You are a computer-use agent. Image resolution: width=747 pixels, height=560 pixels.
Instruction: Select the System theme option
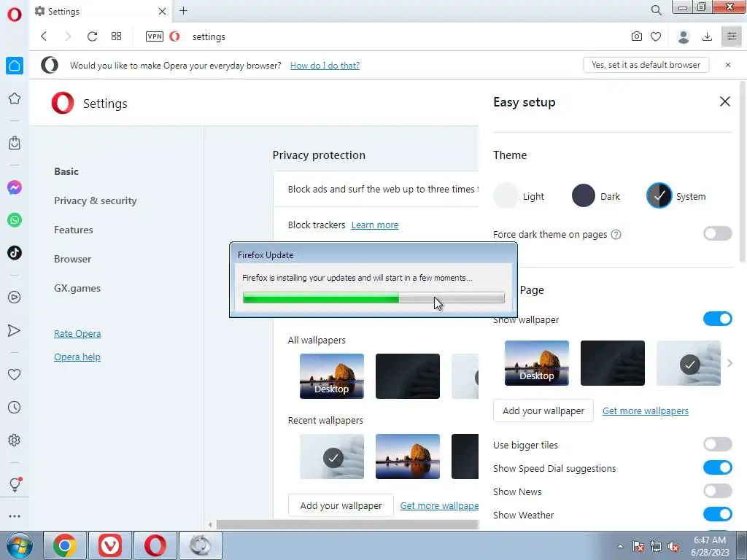(x=676, y=195)
